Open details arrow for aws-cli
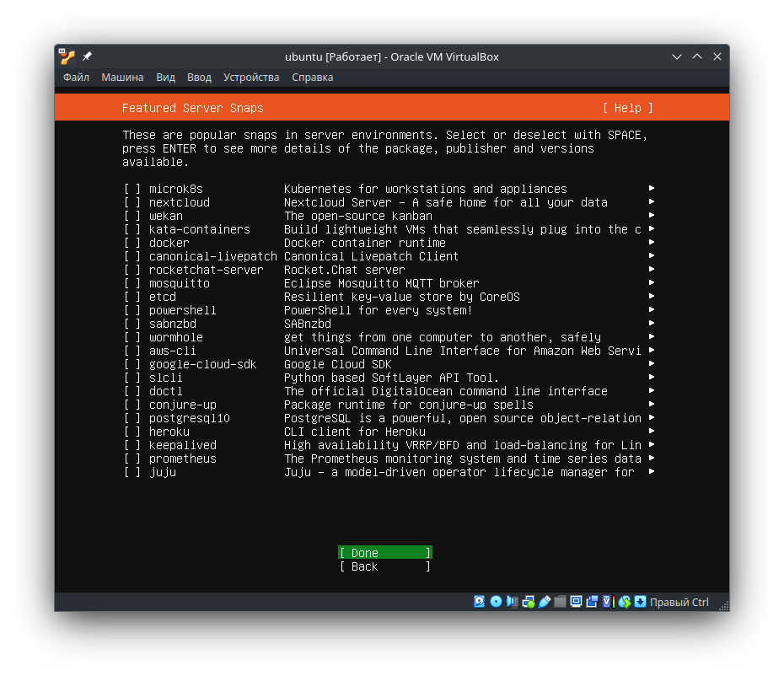 click(x=649, y=351)
